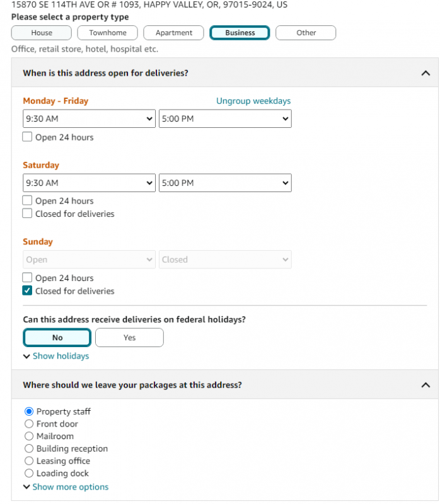Pick the Other property type
The height and width of the screenshot is (504, 440).
pos(306,33)
